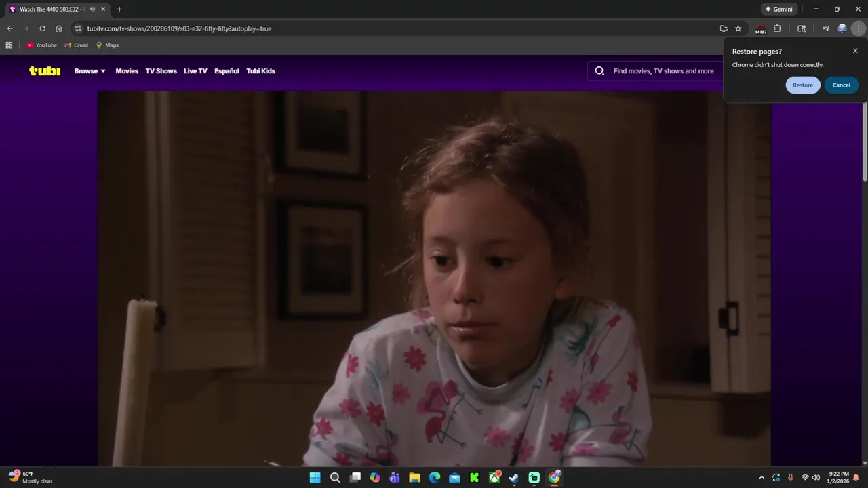This screenshot has width=868, height=488.
Task: Open the Gmail bookmark
Action: tap(76, 45)
